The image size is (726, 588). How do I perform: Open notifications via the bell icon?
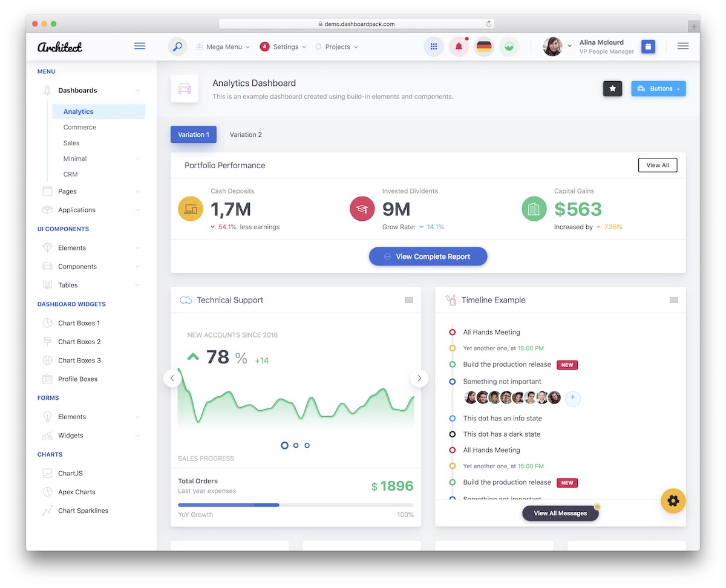(x=458, y=46)
